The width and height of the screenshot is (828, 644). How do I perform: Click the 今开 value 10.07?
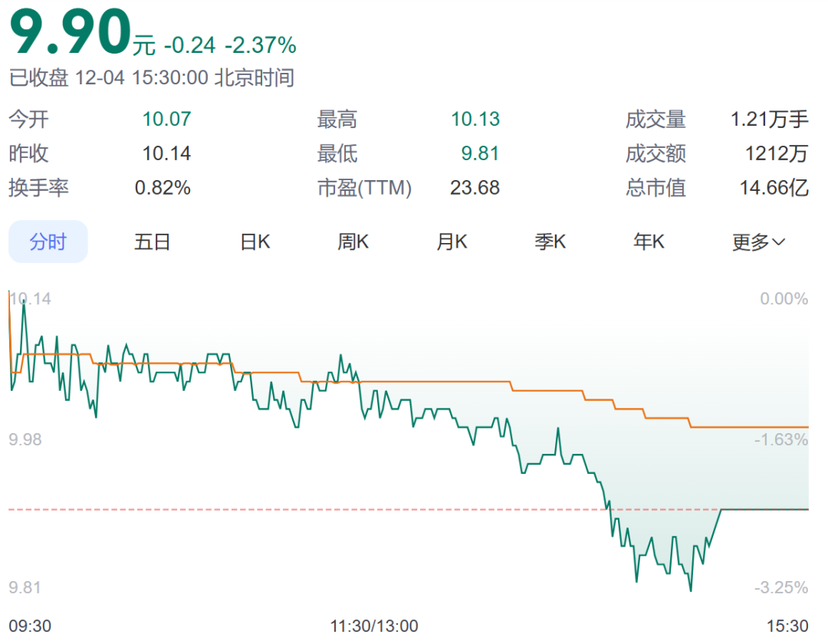click(166, 120)
